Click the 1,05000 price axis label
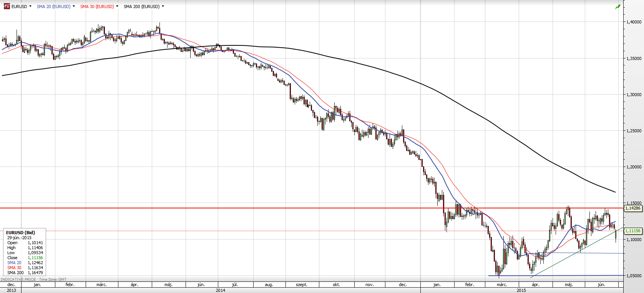The width and height of the screenshot is (644, 293). coord(634,276)
